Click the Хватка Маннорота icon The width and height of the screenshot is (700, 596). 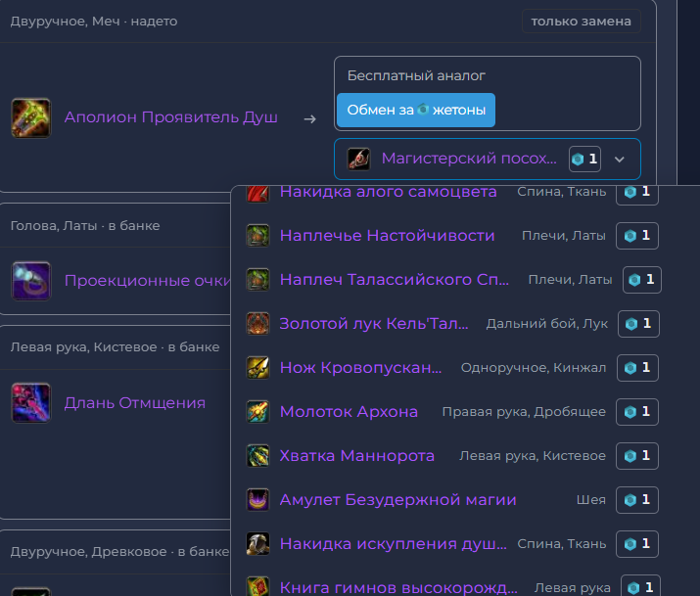258,456
